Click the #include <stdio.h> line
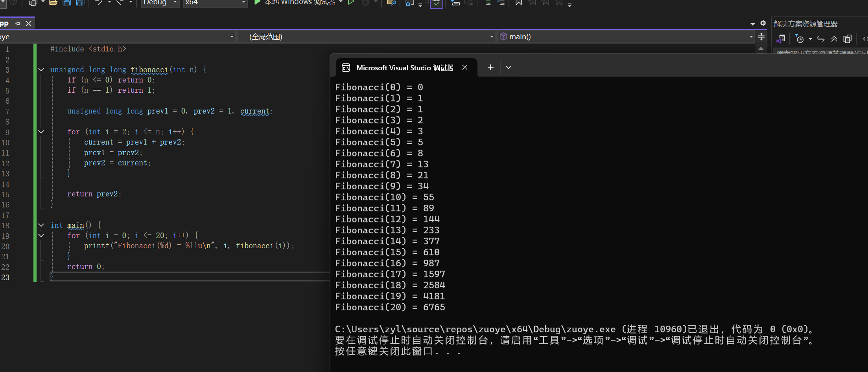This screenshot has width=868, height=372. coord(88,49)
